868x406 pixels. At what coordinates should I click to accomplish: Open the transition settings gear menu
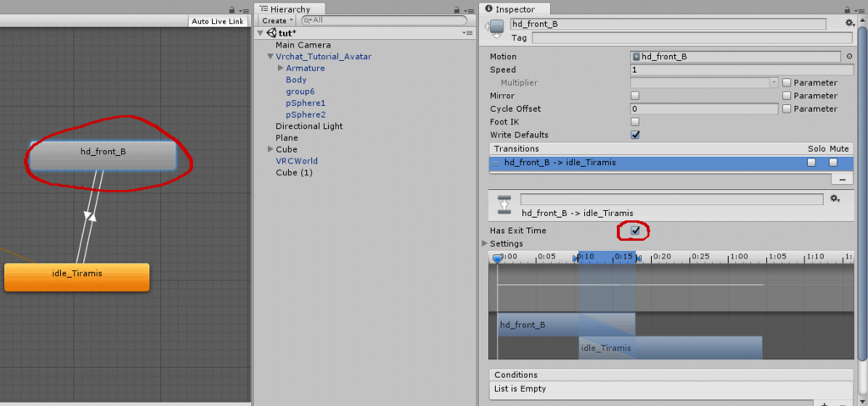[835, 199]
